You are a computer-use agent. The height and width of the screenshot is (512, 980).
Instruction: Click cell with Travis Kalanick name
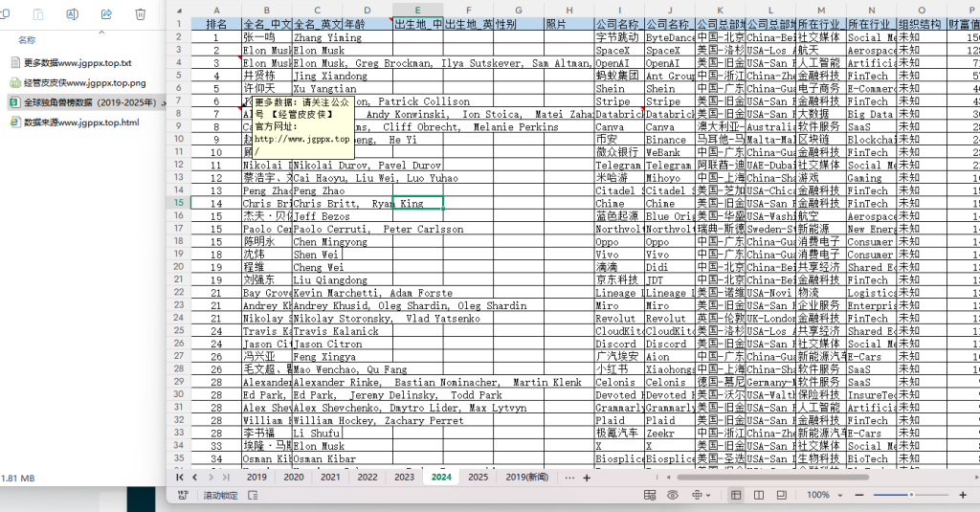[317, 331]
